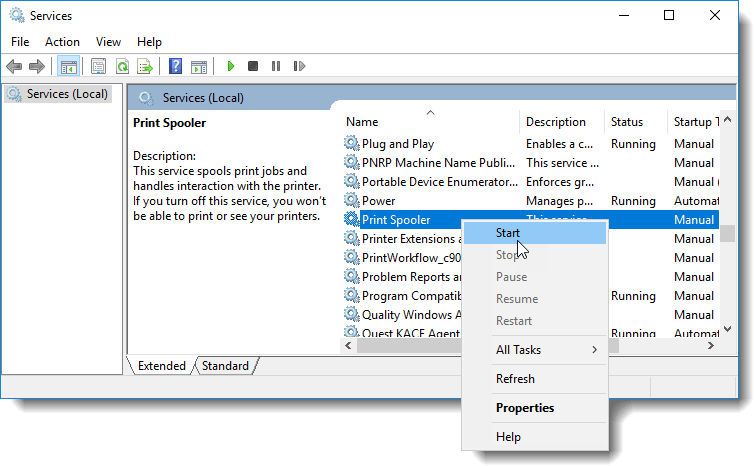Image resolution: width=754 pixels, height=466 pixels.
Task: Click the Refresh toolbar icon
Action: 122,67
